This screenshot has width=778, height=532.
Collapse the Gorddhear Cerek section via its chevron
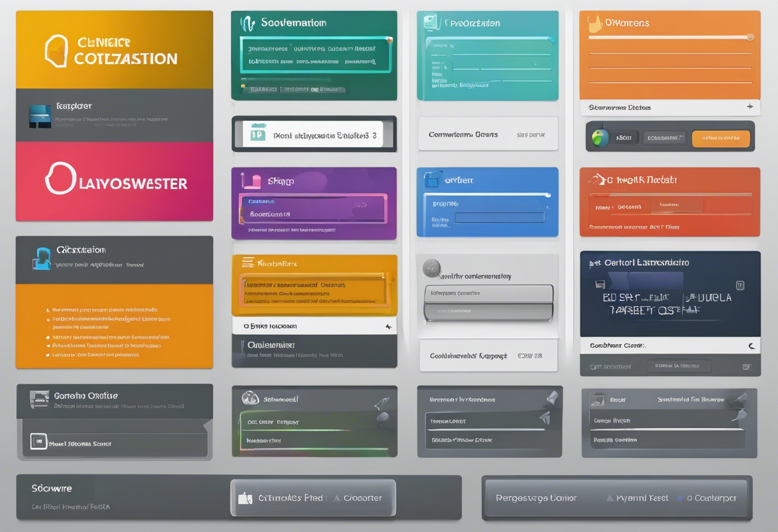[x=751, y=346]
